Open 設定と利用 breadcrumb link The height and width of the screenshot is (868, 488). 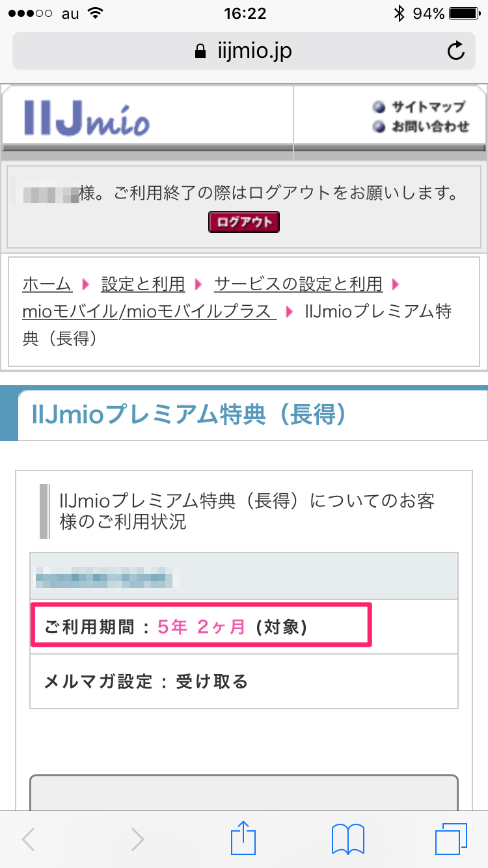[143, 284]
